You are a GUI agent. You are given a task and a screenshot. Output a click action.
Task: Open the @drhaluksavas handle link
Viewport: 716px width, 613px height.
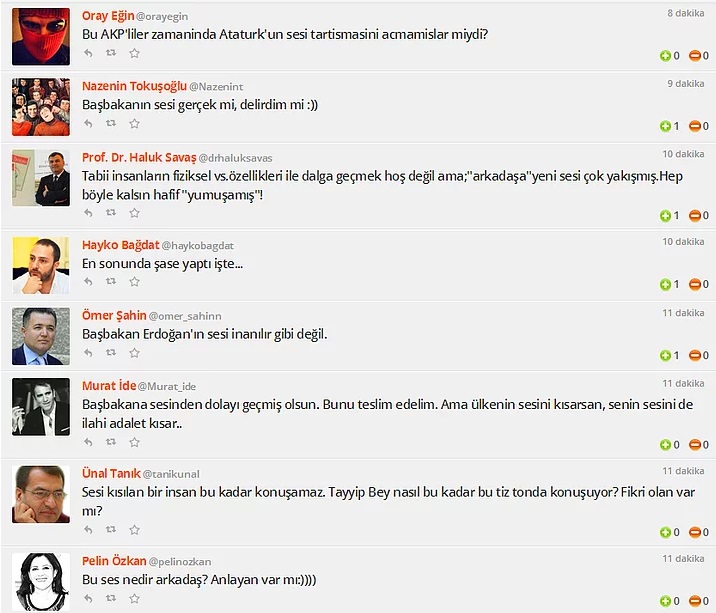235,158
